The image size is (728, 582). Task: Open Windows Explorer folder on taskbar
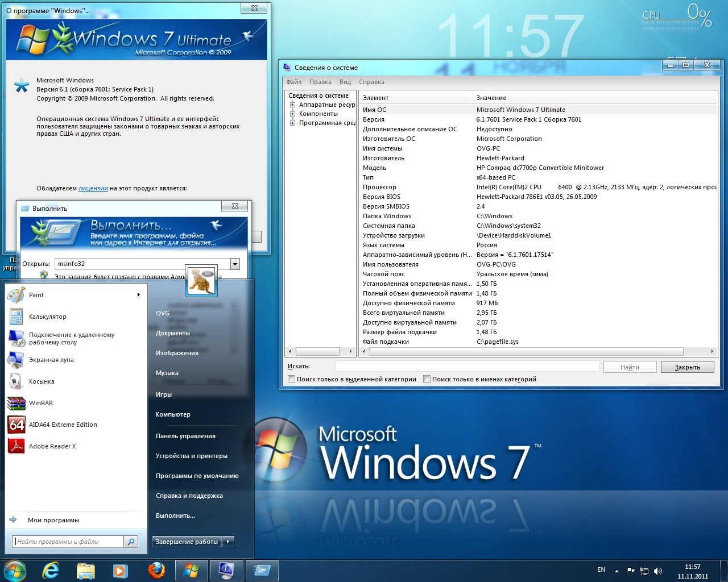tap(86, 571)
